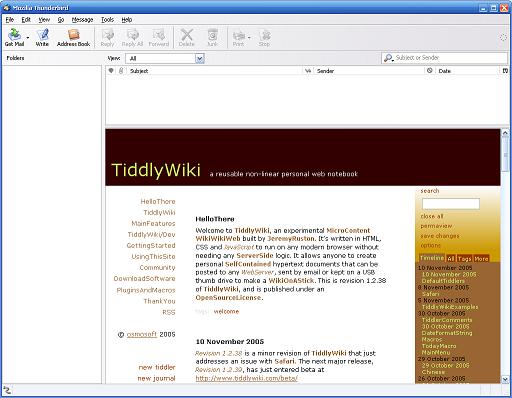Open the Tools menu
The width and height of the screenshot is (512, 398).
(107, 20)
